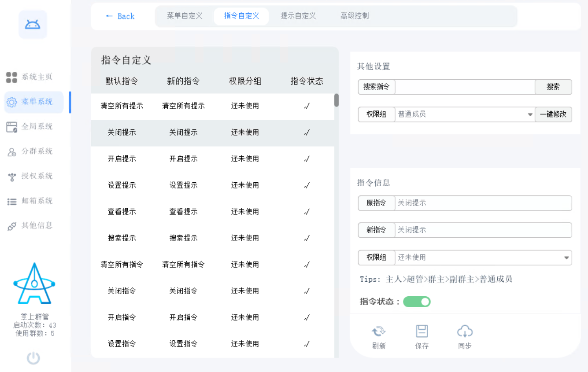588x372 pixels.
Task: Click the 新的指令 column header
Action: pos(184,81)
